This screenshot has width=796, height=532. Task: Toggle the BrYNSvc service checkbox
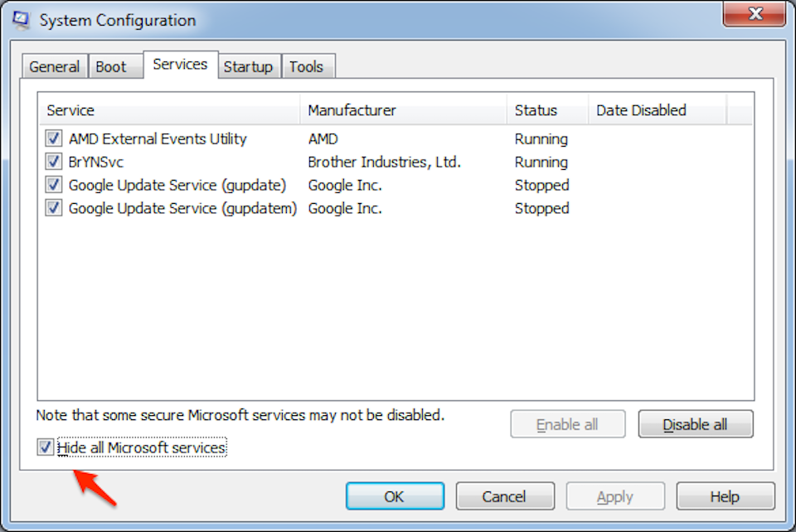tap(54, 162)
